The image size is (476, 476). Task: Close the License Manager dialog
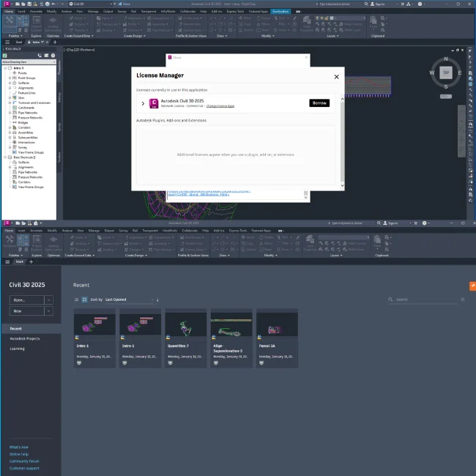pyautogui.click(x=336, y=76)
